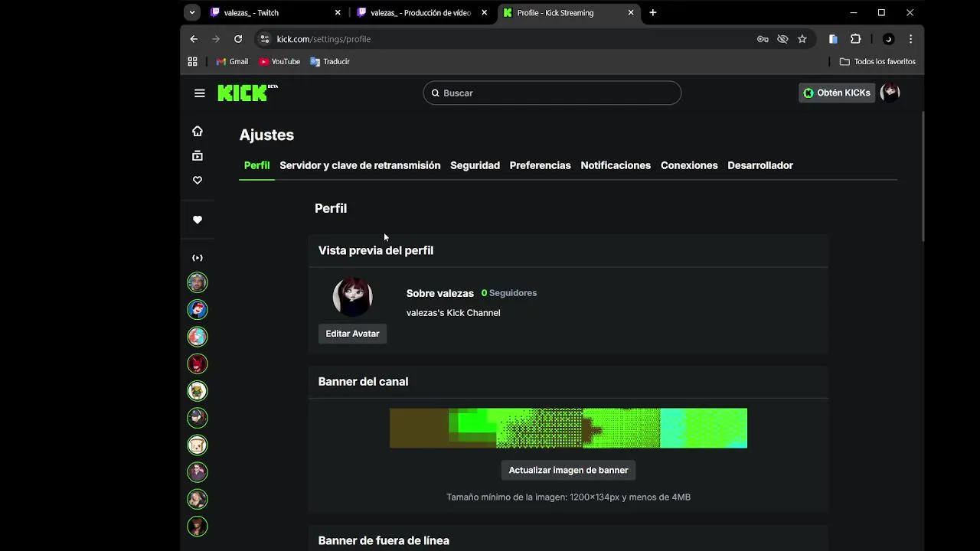Open the red devil channel avatar

198,364
